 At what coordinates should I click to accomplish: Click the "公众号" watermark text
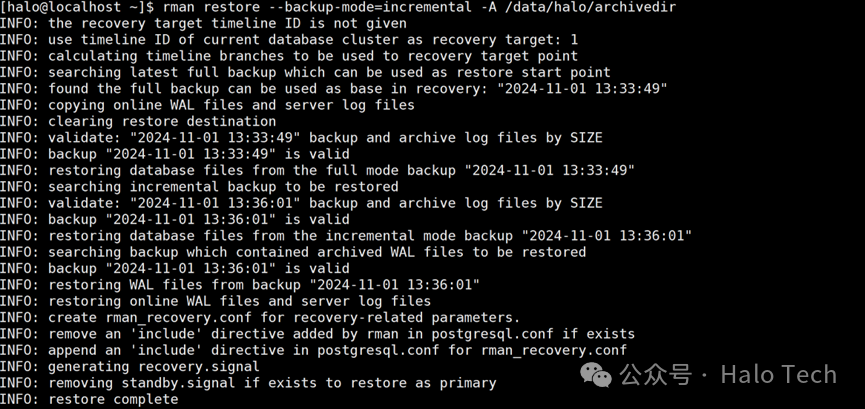tap(655, 375)
